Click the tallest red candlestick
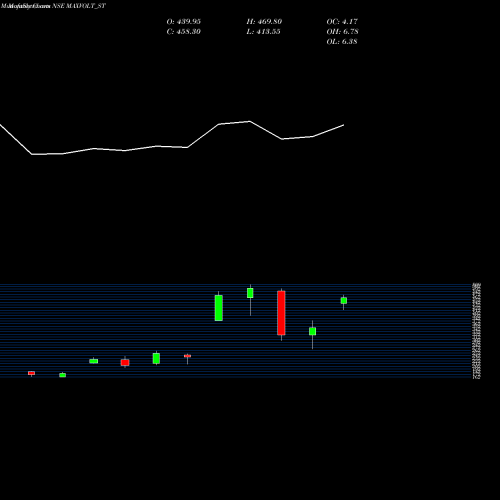500x500 pixels. point(281,313)
